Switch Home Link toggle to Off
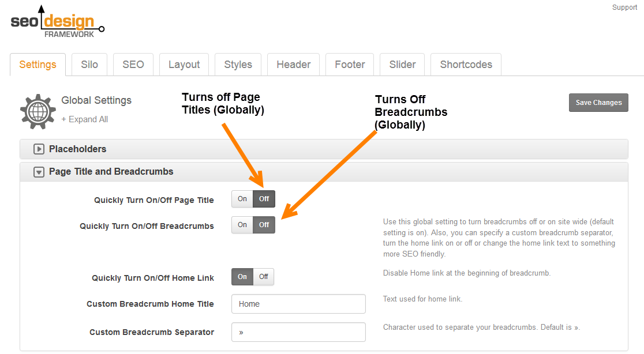The height and width of the screenshot is (354, 644). tap(264, 277)
